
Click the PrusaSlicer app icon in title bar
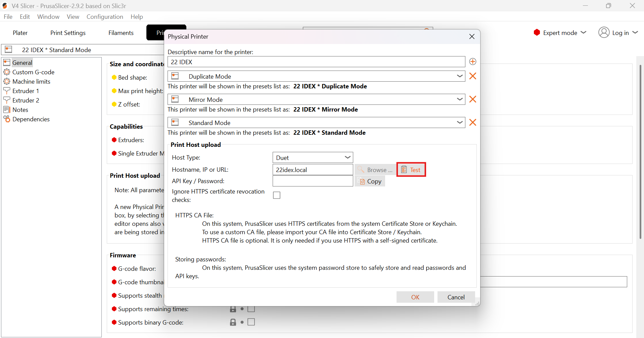tap(5, 6)
